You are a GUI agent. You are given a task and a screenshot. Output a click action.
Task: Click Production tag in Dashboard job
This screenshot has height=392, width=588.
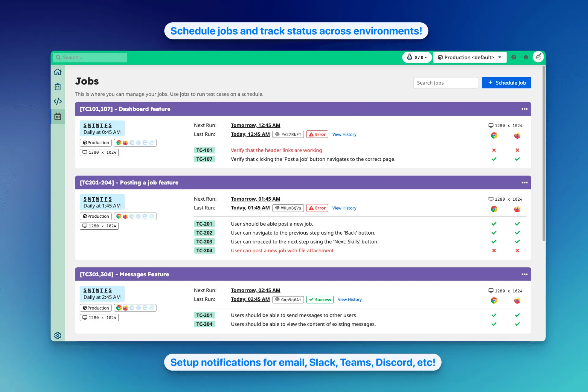(x=96, y=143)
